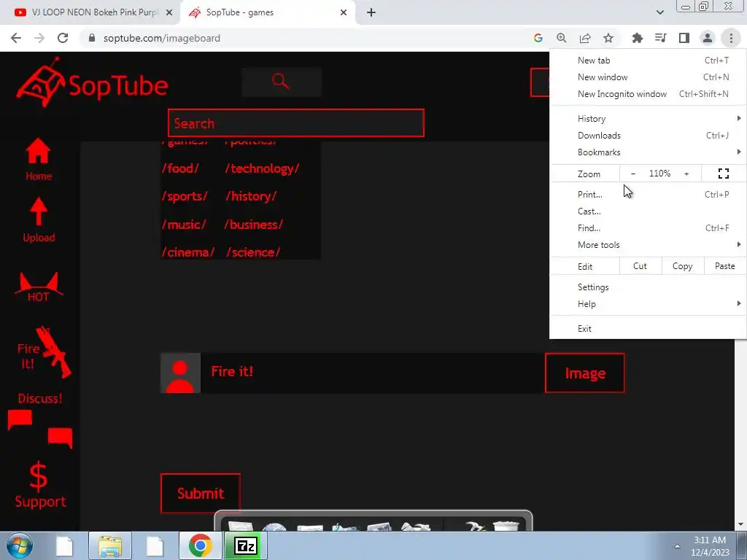Open the /cinema/ board link

pyautogui.click(x=189, y=252)
